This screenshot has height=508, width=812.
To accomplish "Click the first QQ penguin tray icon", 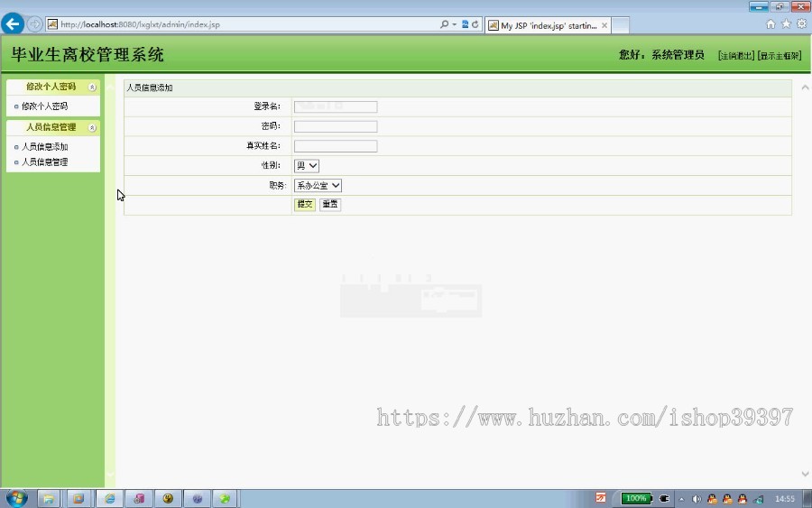I will click(x=712, y=499).
